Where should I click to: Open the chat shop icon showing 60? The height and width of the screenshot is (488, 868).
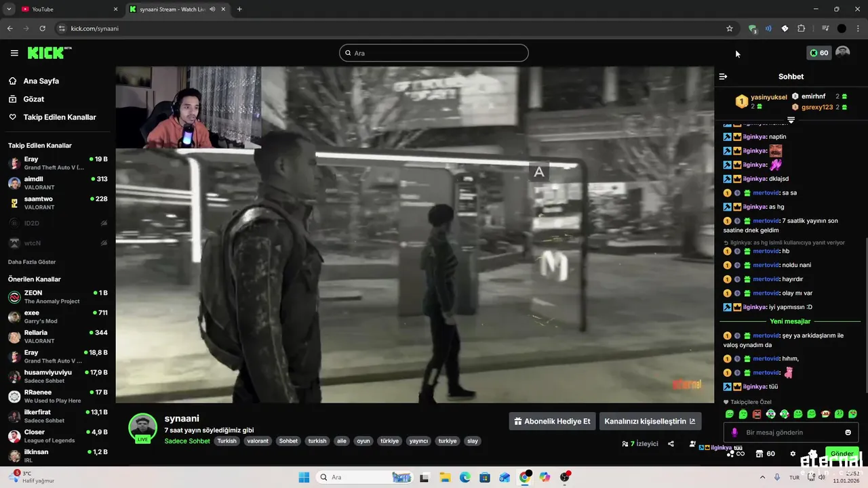click(x=766, y=453)
